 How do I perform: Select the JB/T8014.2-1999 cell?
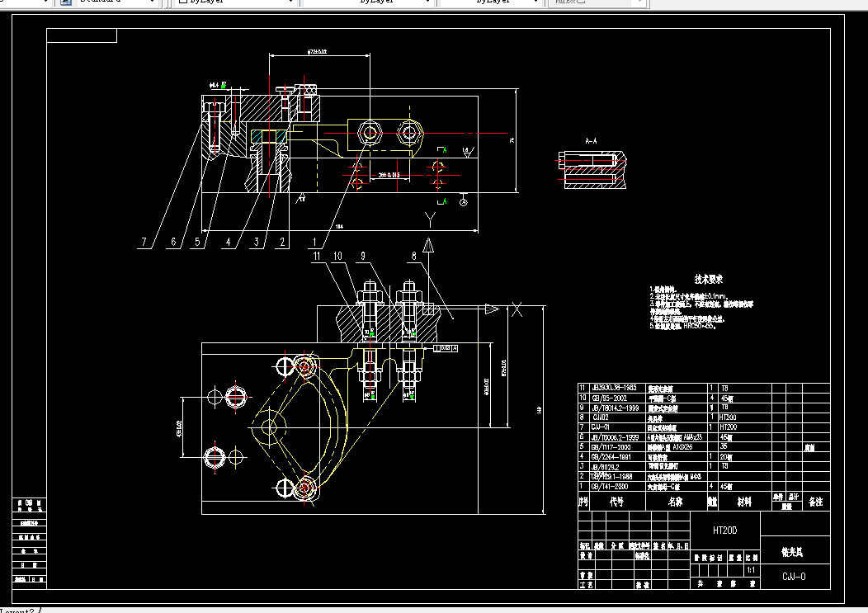615,408
